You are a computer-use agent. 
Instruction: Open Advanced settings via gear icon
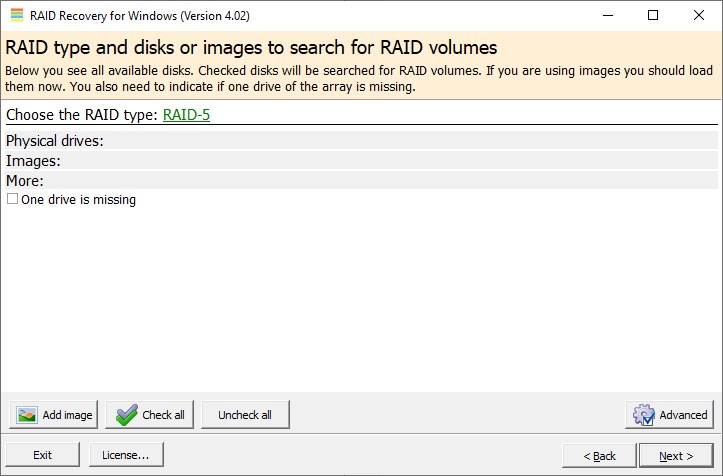(x=644, y=415)
